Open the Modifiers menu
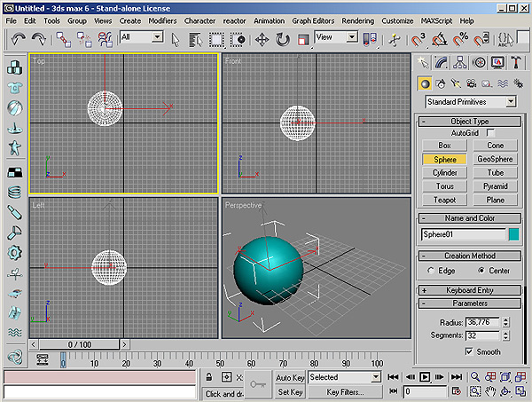532x402 pixels. point(162,20)
